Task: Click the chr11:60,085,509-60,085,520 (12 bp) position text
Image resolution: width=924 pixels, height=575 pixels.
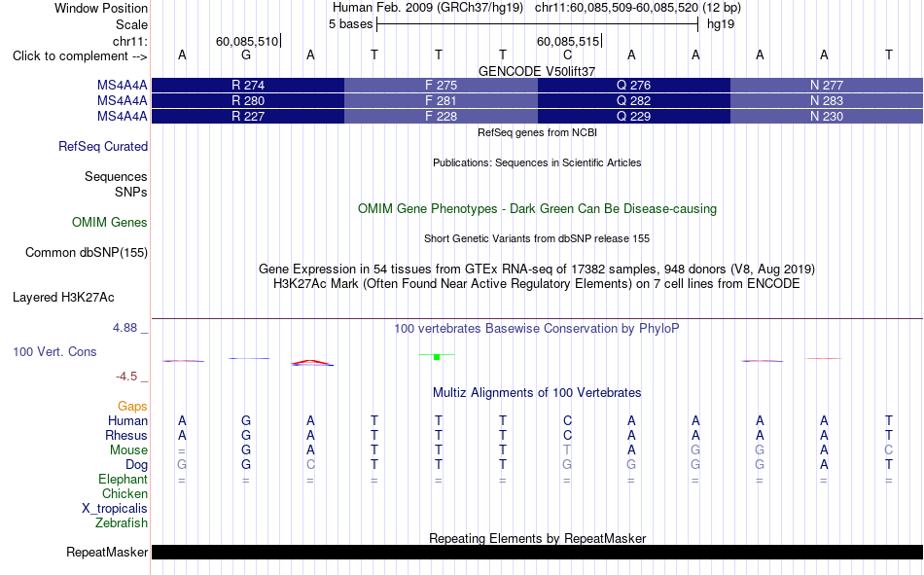Action: (638, 8)
